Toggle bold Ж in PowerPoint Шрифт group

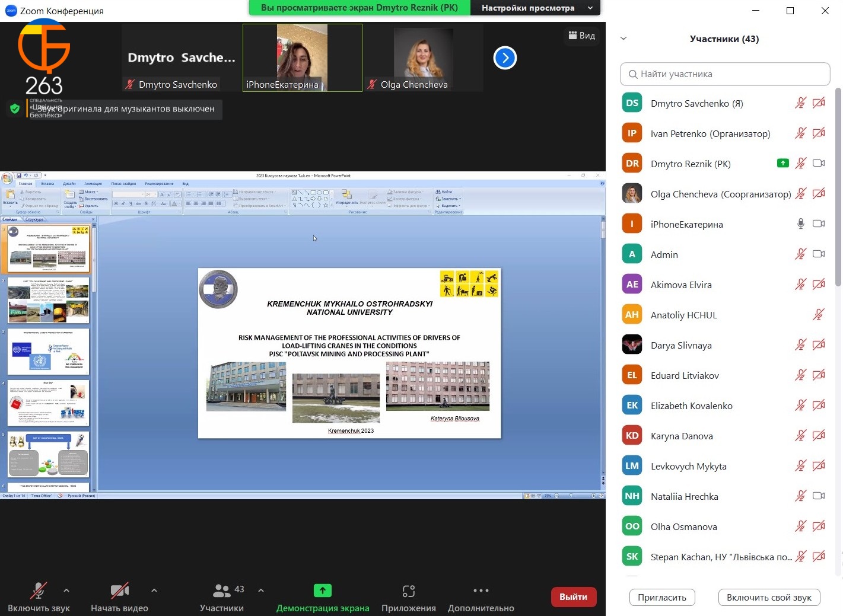point(116,203)
